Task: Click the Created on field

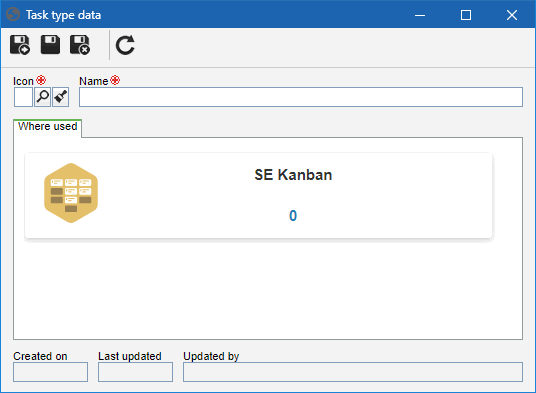Action: coord(50,372)
